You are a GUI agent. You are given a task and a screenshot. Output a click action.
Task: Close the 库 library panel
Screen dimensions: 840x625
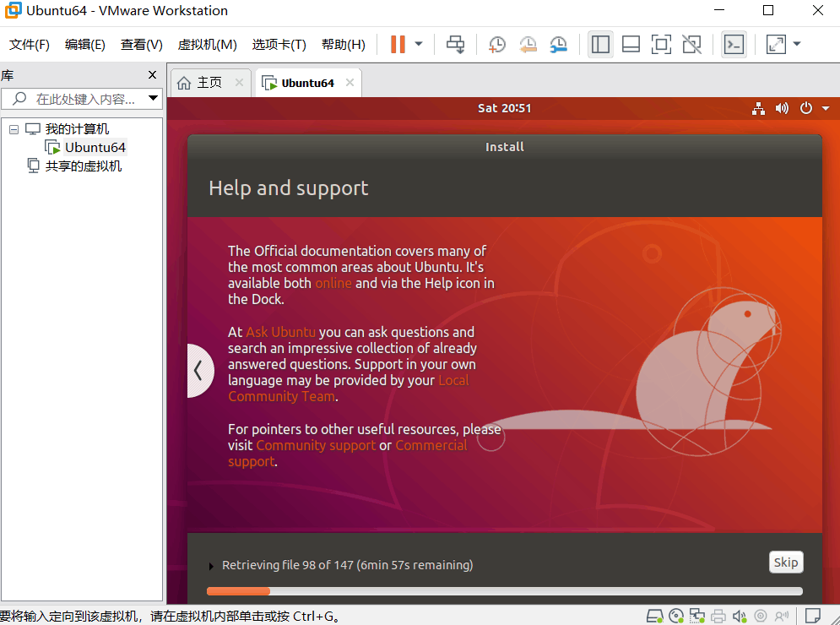[x=152, y=74]
